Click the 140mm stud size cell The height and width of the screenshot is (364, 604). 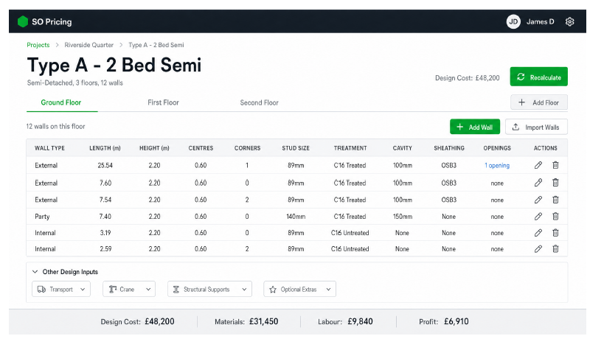coord(296,217)
